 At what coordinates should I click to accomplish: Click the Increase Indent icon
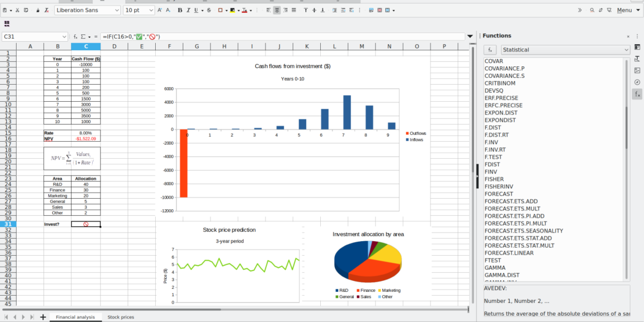335,10
